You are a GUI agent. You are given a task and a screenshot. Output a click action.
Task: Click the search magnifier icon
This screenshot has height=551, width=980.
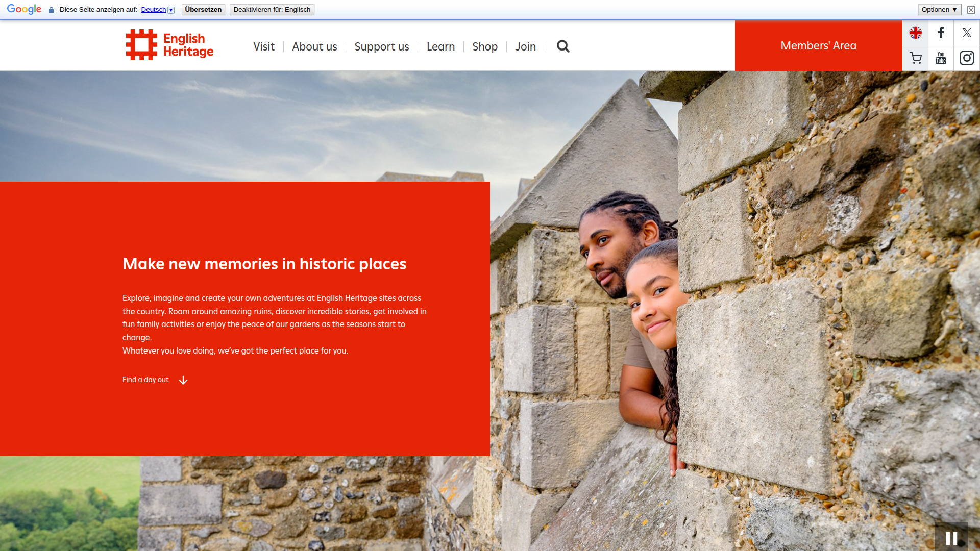pos(562,46)
